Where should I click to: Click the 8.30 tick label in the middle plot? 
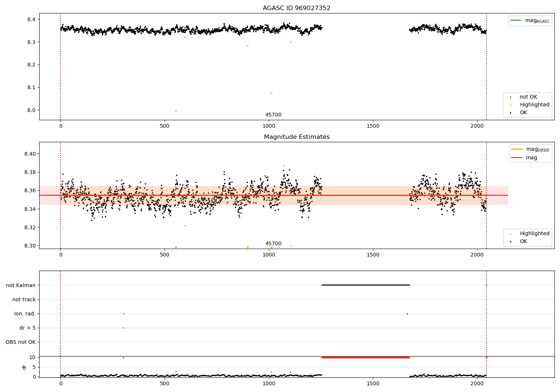(29, 246)
